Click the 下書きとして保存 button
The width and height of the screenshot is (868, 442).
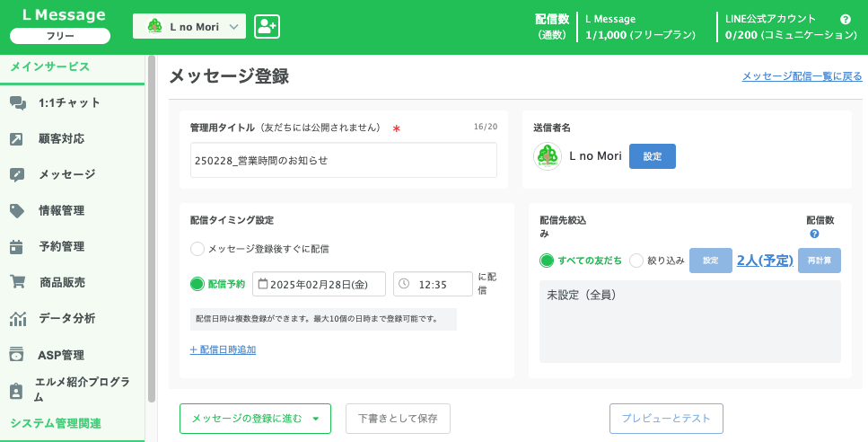pyautogui.click(x=398, y=419)
